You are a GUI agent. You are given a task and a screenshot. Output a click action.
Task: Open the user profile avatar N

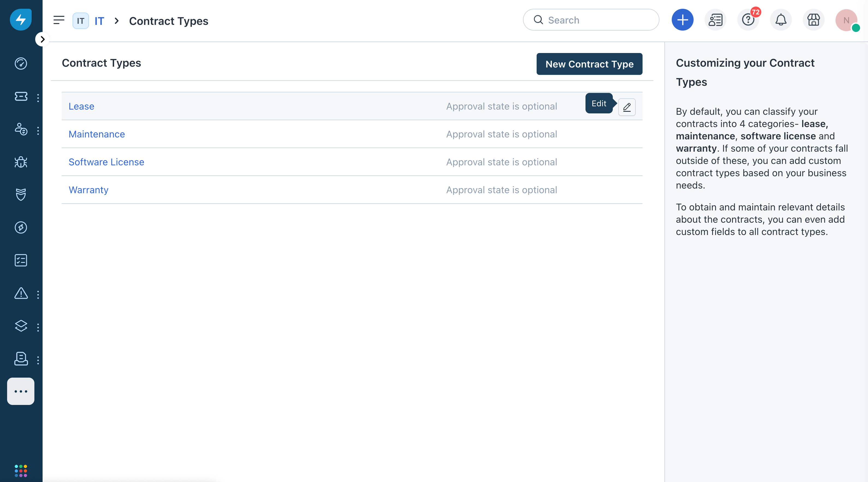[846, 20]
